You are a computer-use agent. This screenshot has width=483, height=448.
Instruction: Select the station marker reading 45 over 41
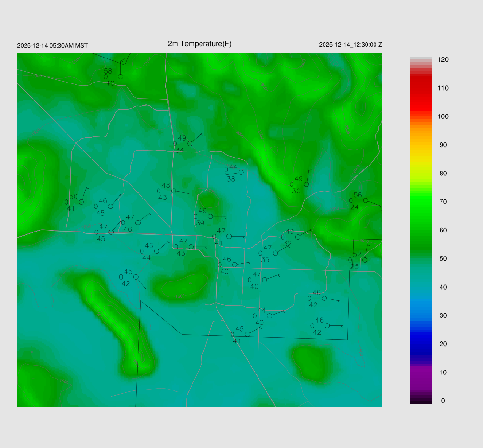pyautogui.click(x=247, y=334)
